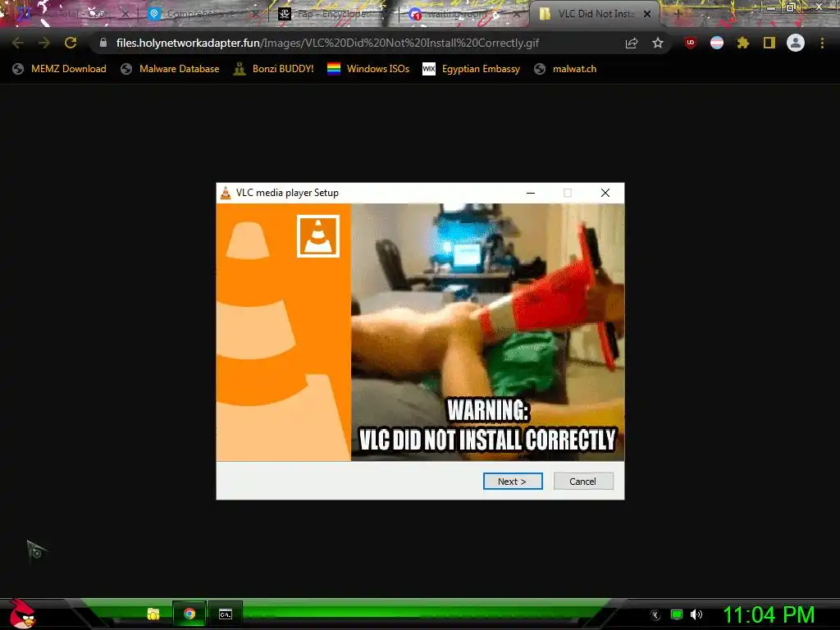Bookmark this page with the star icon
The width and height of the screenshot is (840, 630).
658,43
